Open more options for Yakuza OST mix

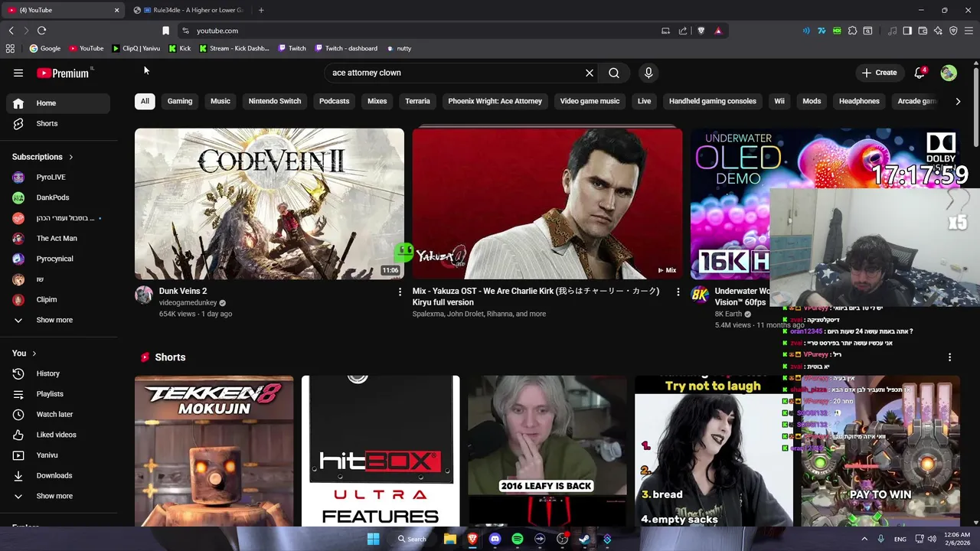[678, 292]
